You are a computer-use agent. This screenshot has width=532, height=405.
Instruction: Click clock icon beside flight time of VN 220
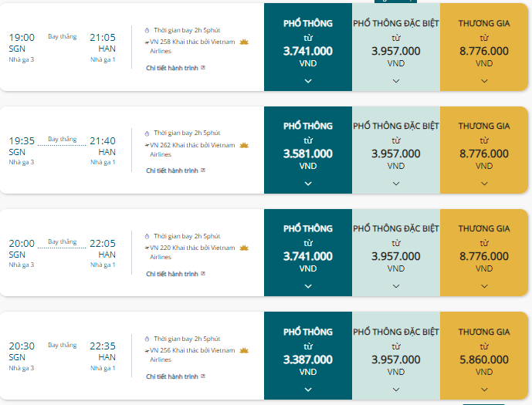pos(147,236)
